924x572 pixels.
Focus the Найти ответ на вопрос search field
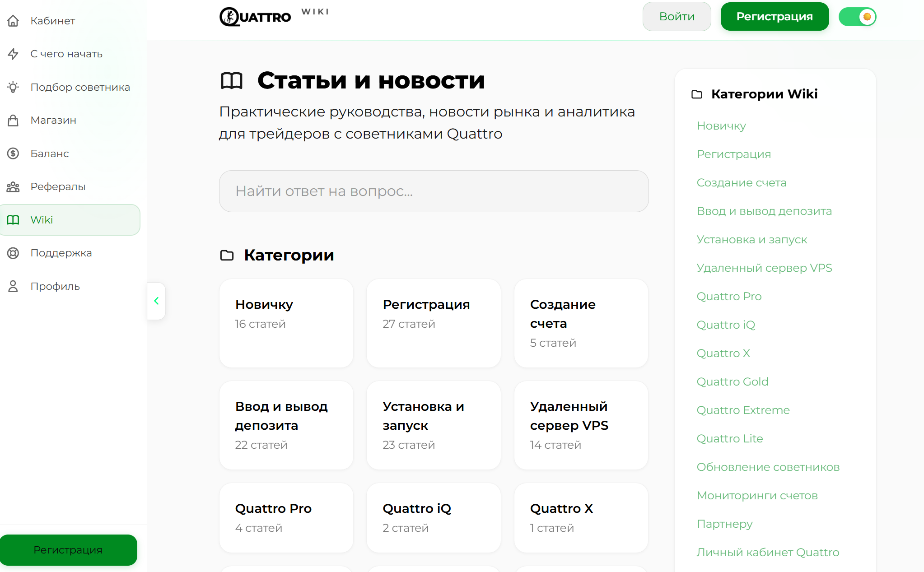pyautogui.click(x=434, y=191)
